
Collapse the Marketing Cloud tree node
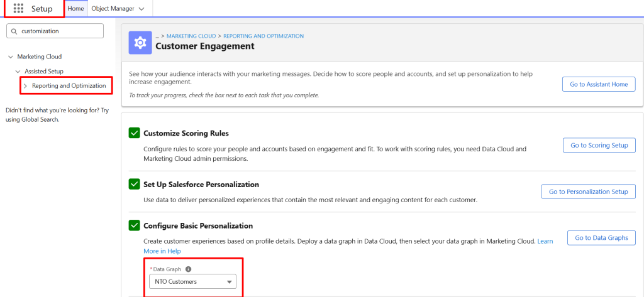[10, 57]
